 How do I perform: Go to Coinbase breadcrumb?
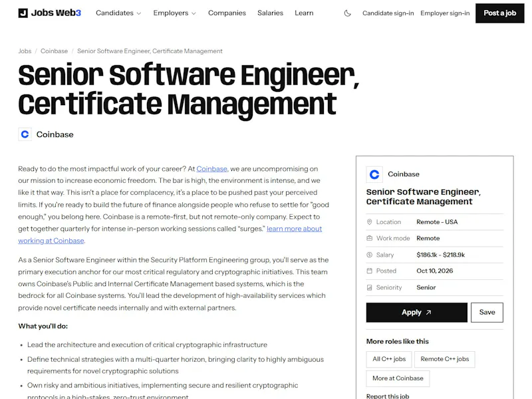[55, 51]
